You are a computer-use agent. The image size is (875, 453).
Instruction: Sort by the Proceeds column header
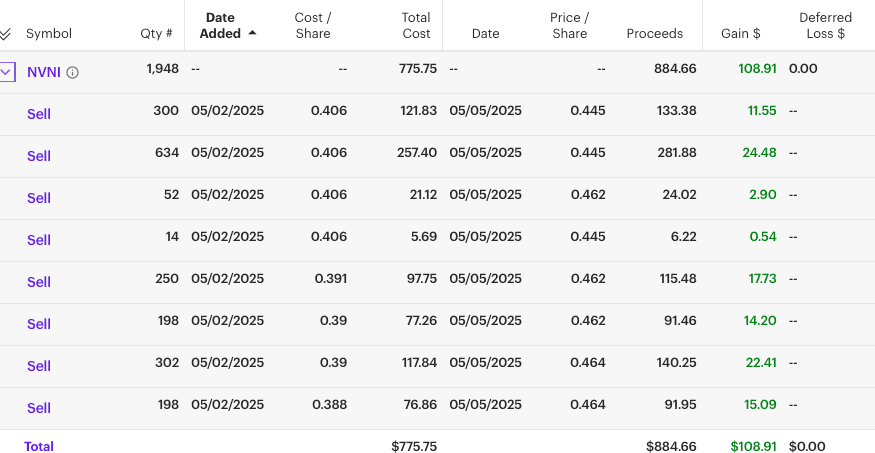[x=655, y=34]
